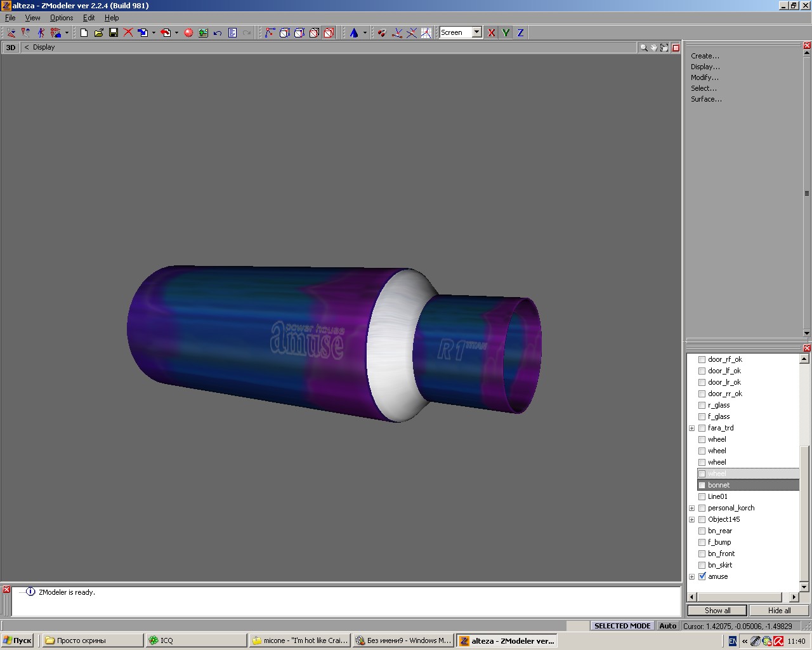Open the viewport Display menu

pos(44,47)
